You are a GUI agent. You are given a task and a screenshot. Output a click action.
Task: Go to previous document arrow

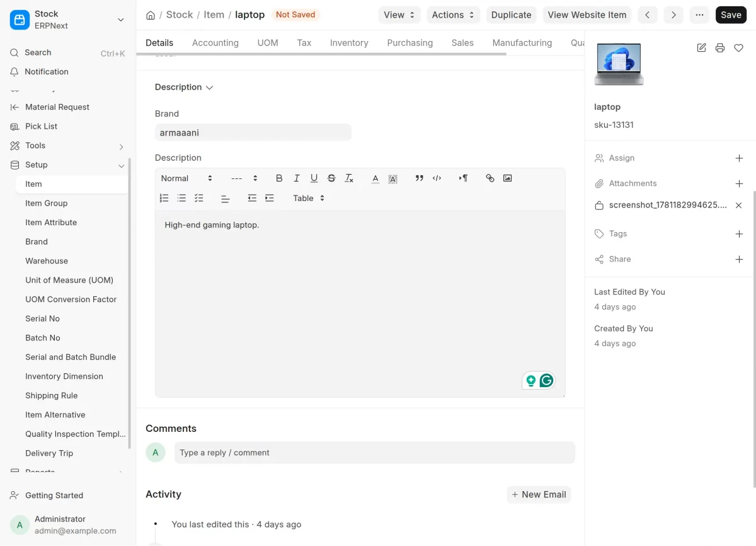coord(648,15)
